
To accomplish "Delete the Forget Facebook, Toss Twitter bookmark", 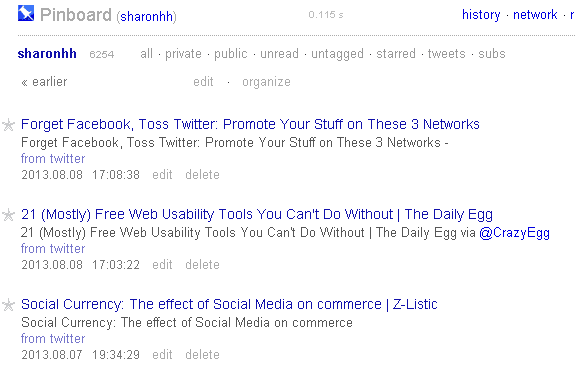I will (x=202, y=175).
